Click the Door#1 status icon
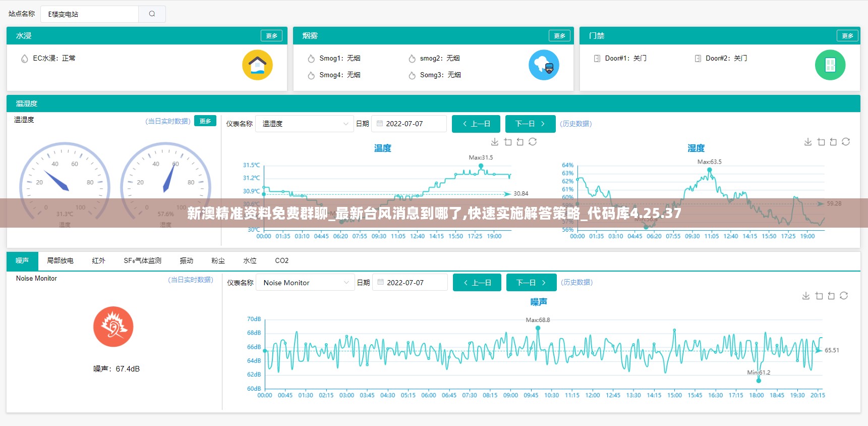 pyautogui.click(x=597, y=59)
